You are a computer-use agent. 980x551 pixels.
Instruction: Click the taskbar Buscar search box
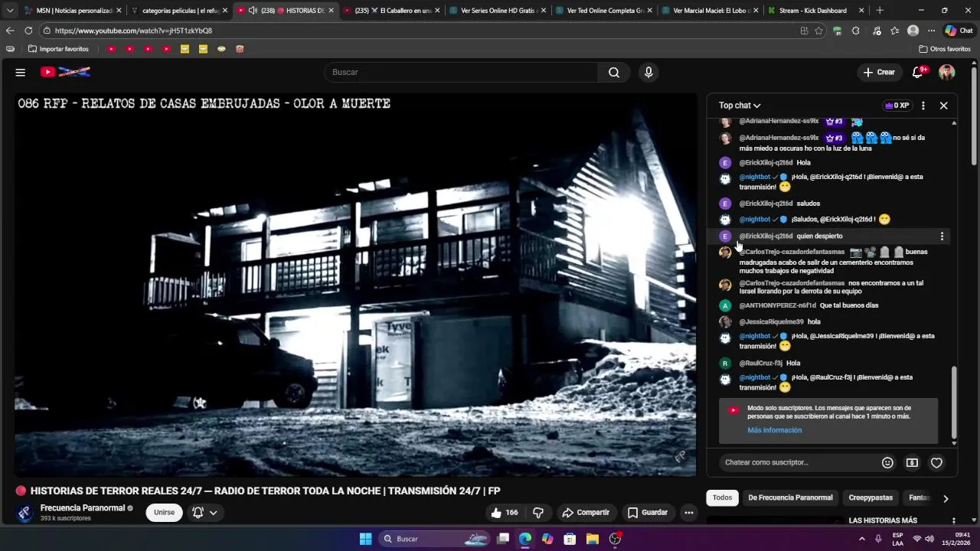point(433,539)
